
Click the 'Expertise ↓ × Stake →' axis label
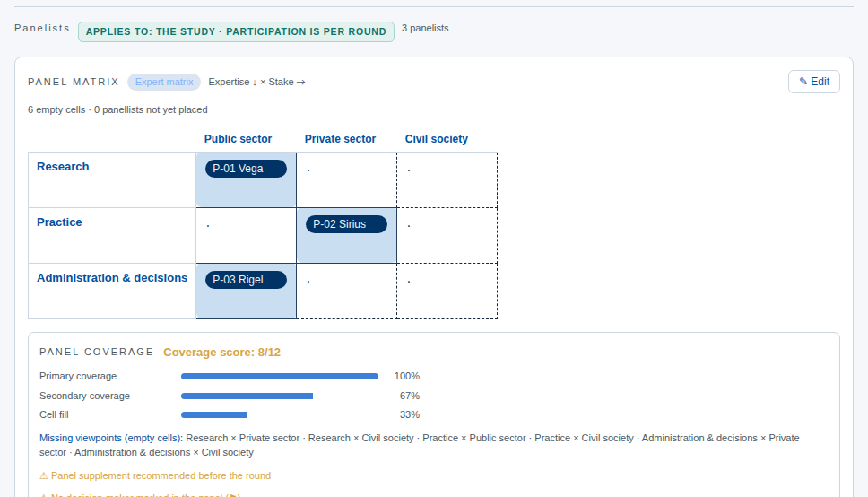256,82
